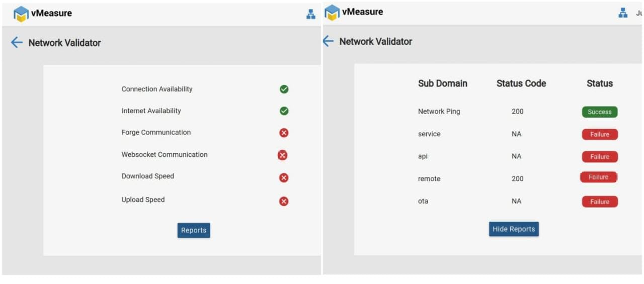The height and width of the screenshot is (284, 644).
Task: Click red X beside Forge Communication
Action: pos(284,133)
